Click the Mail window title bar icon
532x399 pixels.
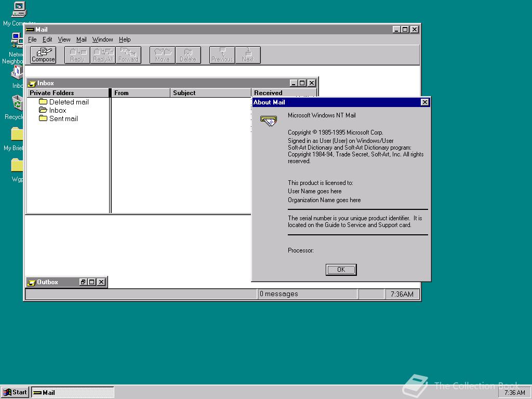(30, 30)
